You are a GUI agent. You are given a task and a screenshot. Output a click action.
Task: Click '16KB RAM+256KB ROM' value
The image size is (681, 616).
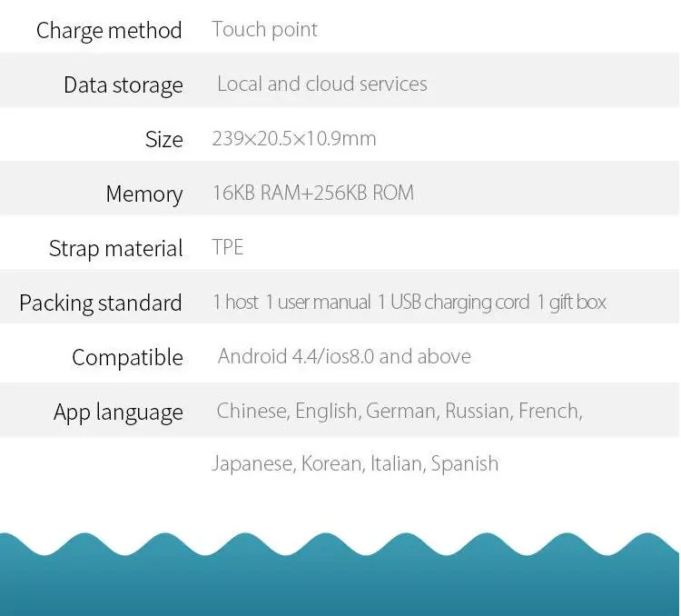(x=312, y=193)
